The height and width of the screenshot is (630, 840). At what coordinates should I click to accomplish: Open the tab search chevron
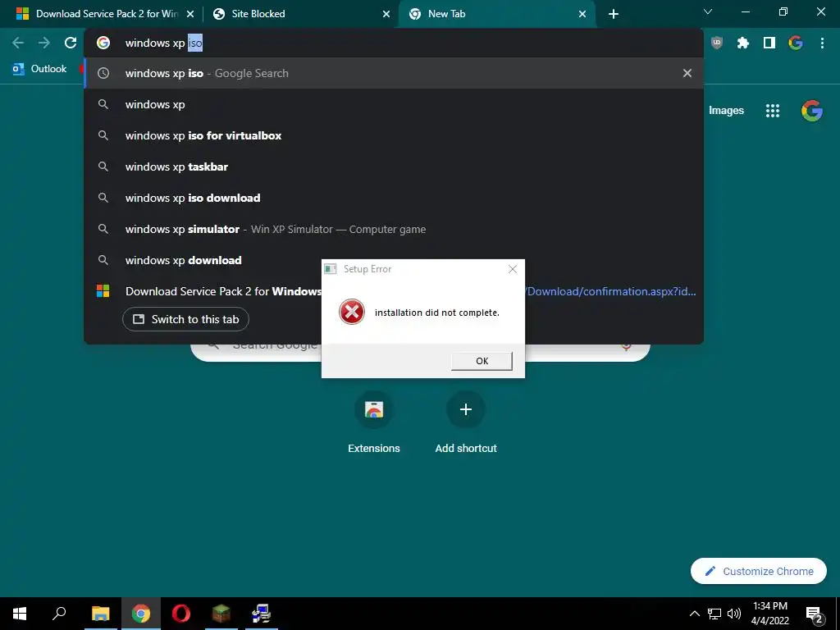[708, 11]
